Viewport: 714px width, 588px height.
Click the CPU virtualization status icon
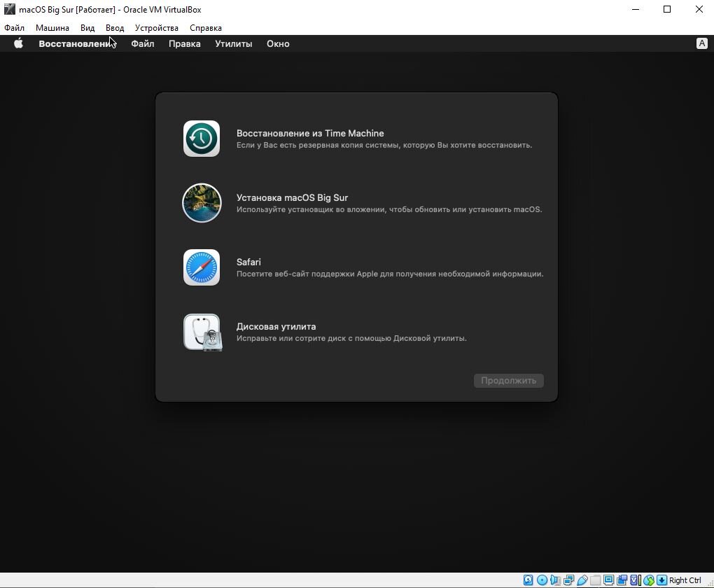(x=635, y=580)
